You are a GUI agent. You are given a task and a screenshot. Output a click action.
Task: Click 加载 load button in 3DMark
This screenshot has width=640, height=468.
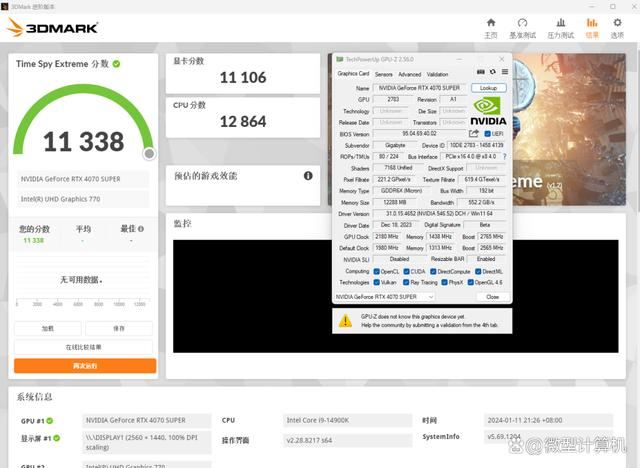coord(48,328)
